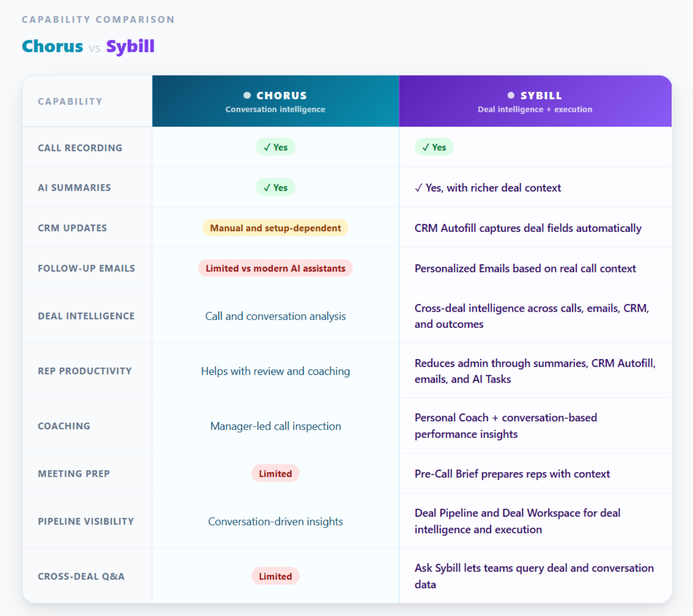The width and height of the screenshot is (693, 616).
Task: Click the white dot beside CHORUS
Action: click(247, 95)
